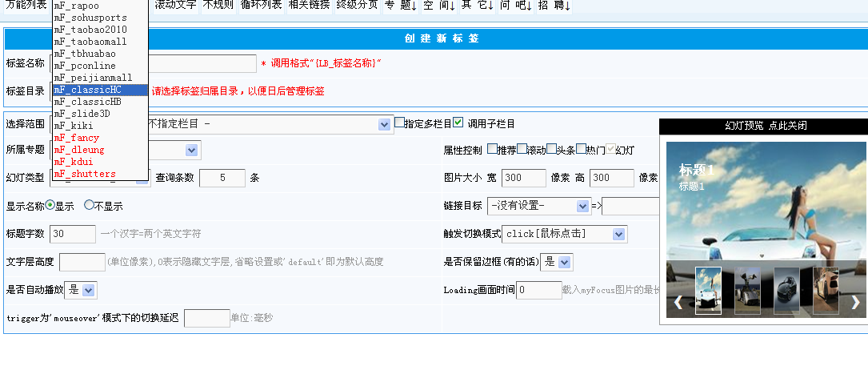This screenshot has width=868, height=370.
Task: Choose mF_taobao2010 from the list
Action: pyautogui.click(x=100, y=30)
